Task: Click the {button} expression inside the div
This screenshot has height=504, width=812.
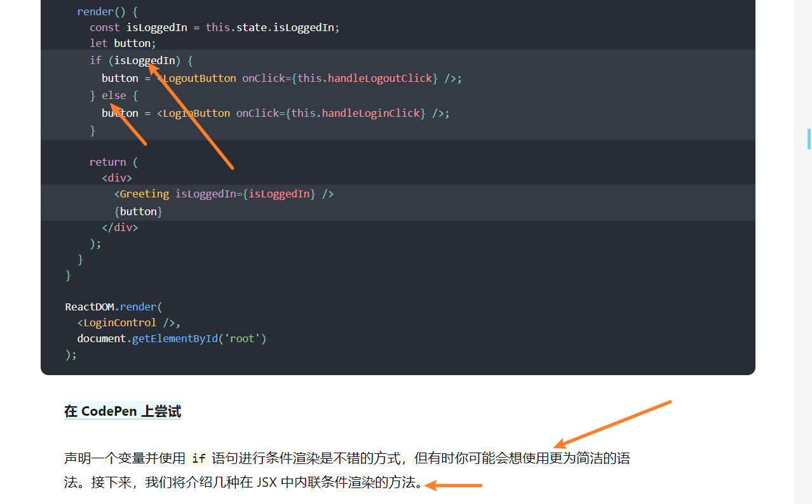Action: (x=138, y=211)
